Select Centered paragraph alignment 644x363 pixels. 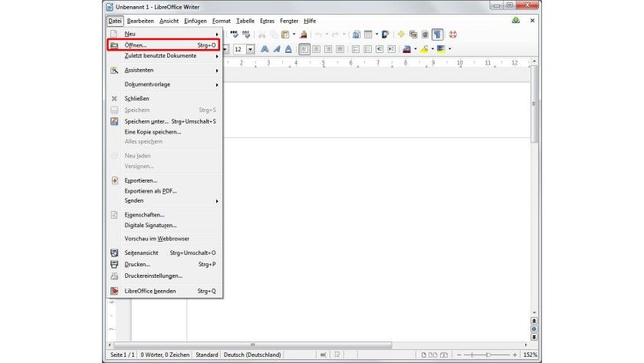(x=316, y=49)
